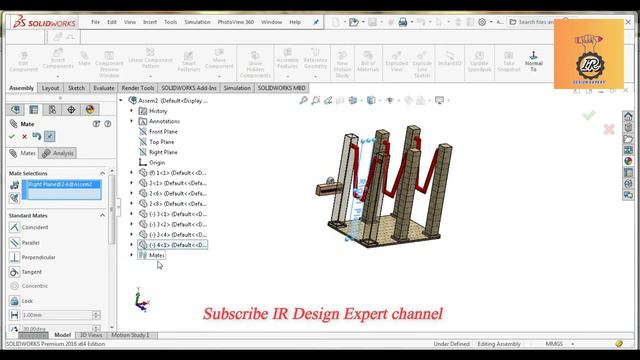Click the Zoom to Fit icon

[x=303, y=100]
